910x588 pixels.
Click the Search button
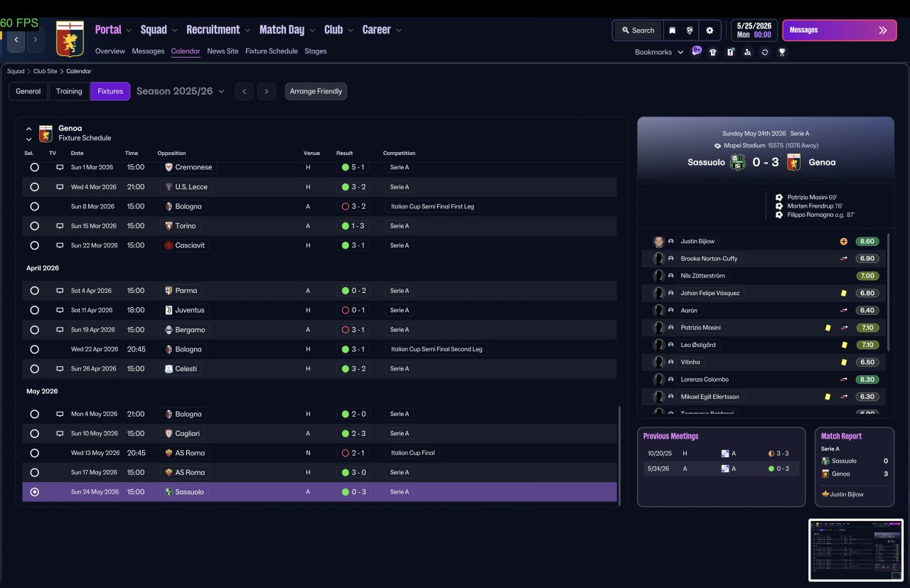point(638,31)
